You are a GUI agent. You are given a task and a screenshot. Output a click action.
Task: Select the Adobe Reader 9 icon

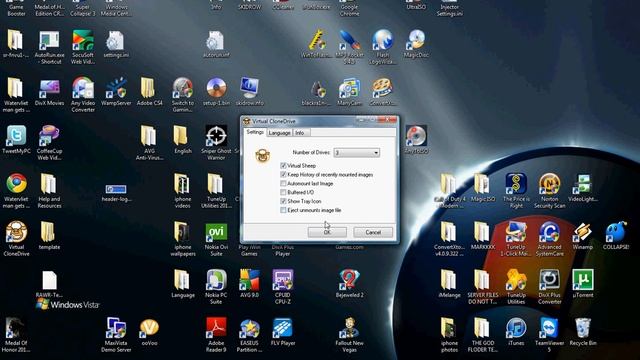(x=216, y=335)
